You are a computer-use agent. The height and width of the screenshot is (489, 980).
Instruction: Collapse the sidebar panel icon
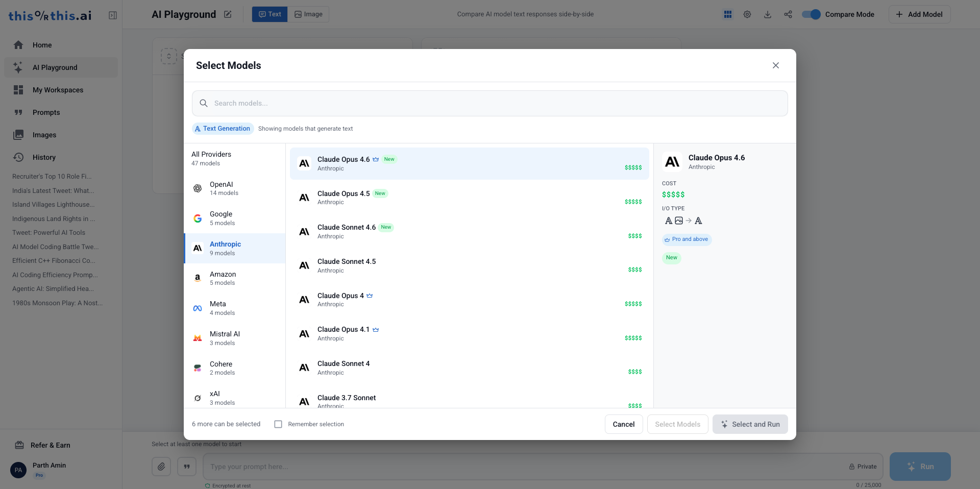pyautogui.click(x=113, y=15)
